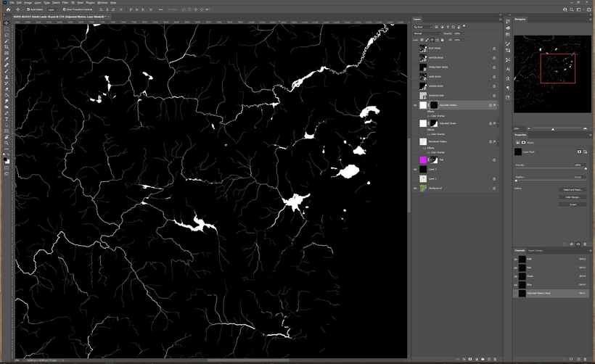Click the Home icon in options bar
The width and height of the screenshot is (595, 364).
pos(8,9)
